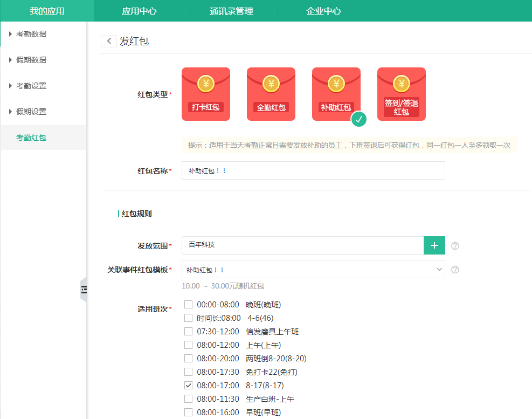Select the 打卡红包 red envelope type
The width and height of the screenshot is (532, 419).
coord(205,94)
